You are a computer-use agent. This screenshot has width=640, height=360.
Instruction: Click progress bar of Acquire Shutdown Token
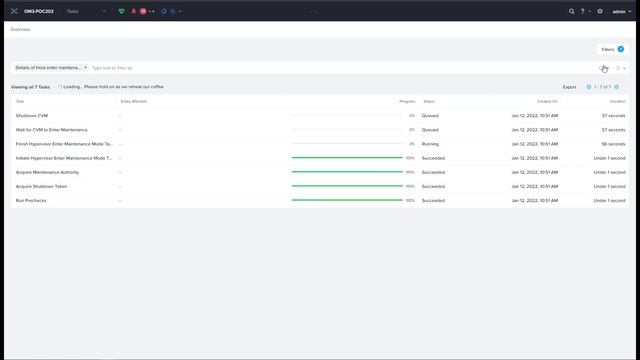pyautogui.click(x=347, y=186)
